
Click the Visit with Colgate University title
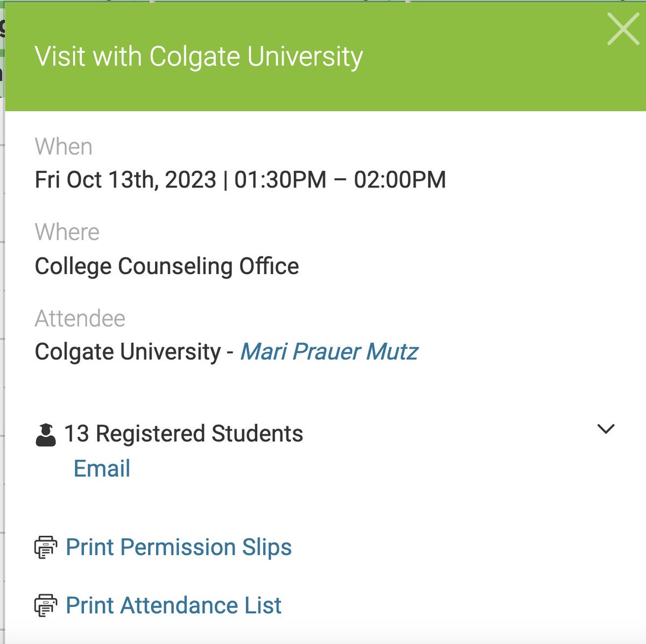(x=199, y=57)
